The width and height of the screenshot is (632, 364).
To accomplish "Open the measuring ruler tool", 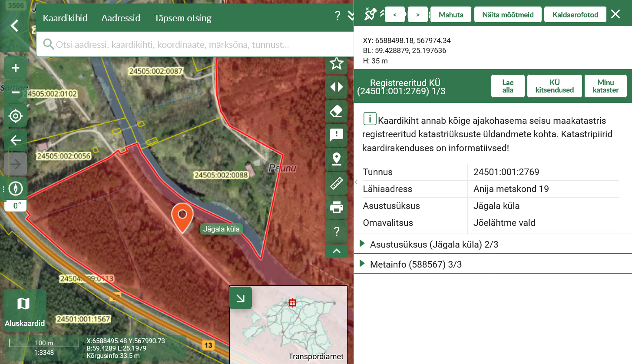I will point(336,183).
